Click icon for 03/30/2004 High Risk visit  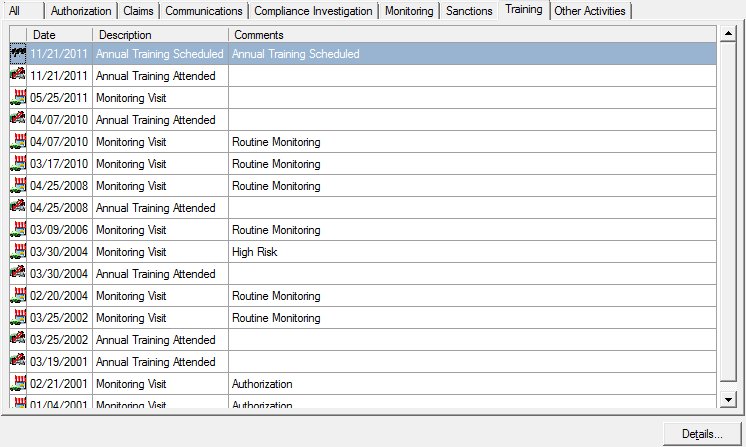point(18,252)
